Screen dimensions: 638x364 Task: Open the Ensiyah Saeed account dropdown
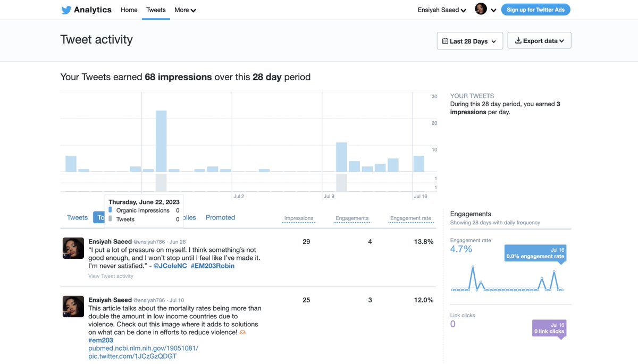(442, 10)
